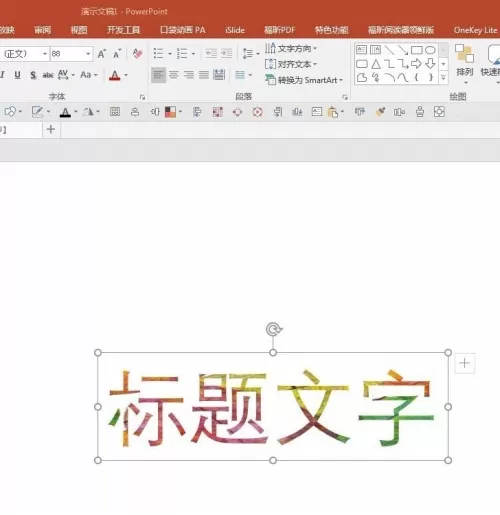Open the font name (正文) dropdown arrow
Viewport: 500px width, 515px height.
point(45,54)
